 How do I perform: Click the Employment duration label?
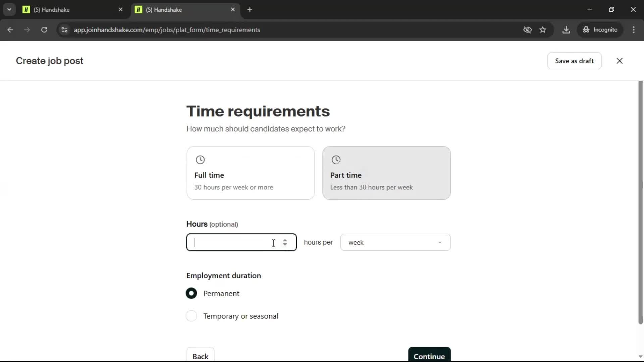pyautogui.click(x=224, y=276)
